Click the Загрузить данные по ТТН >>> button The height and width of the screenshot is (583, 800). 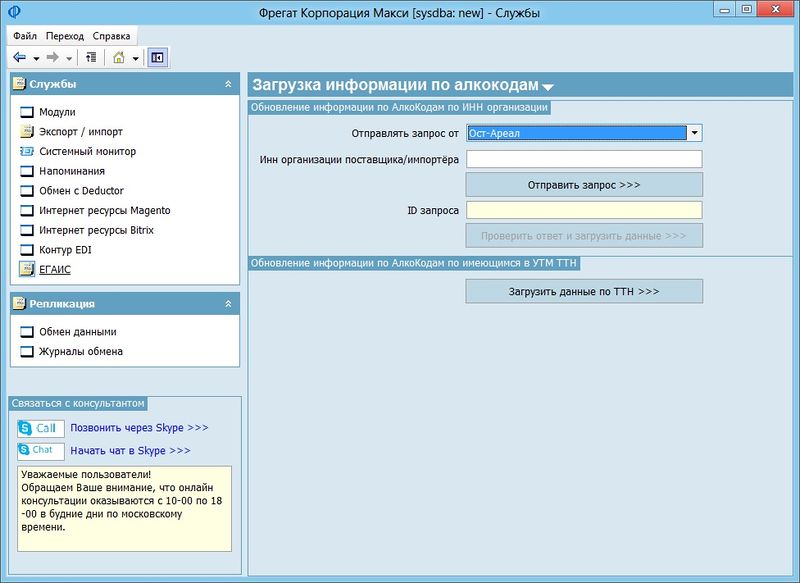584,291
